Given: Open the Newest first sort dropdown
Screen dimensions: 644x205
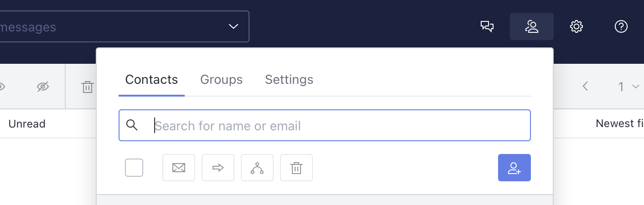Looking at the screenshot, I should click(x=620, y=123).
